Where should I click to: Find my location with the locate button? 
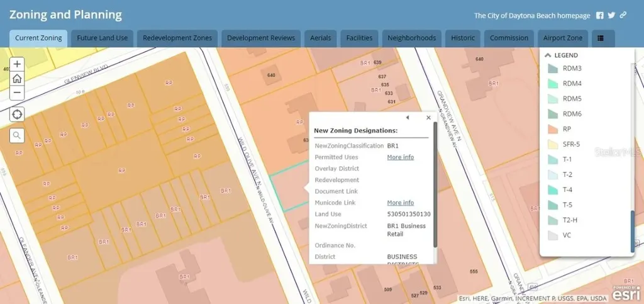point(17,114)
